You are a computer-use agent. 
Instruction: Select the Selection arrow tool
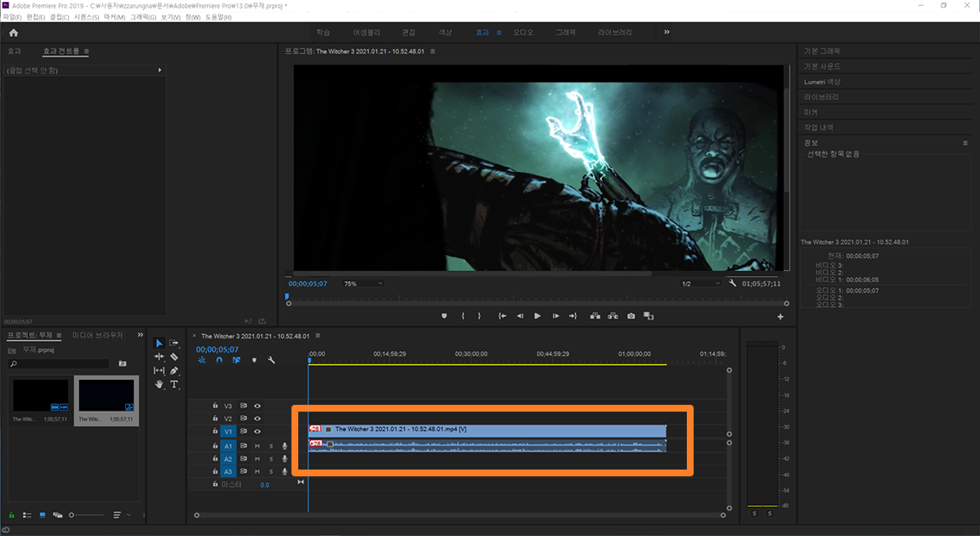159,343
